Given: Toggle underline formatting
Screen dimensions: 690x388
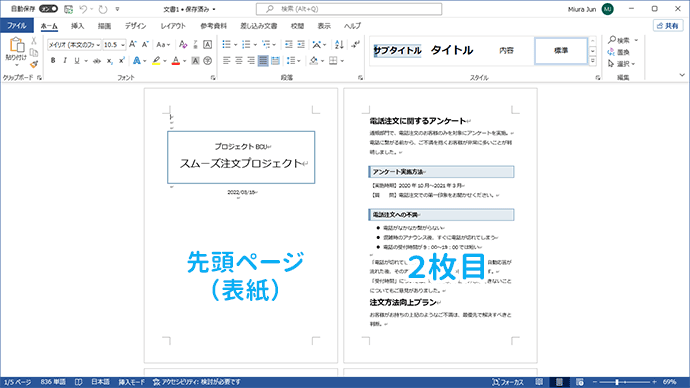Looking at the screenshot, I should pos(77,61).
